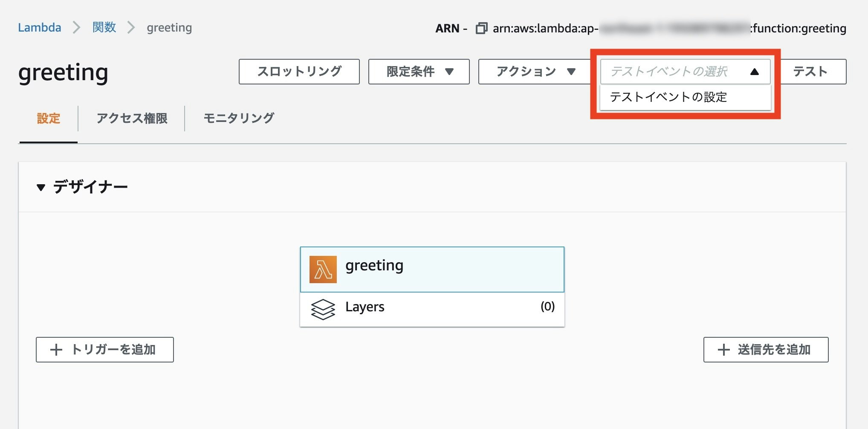Image resolution: width=868 pixels, height=429 pixels.
Task: Click the (0) layers count
Action: tap(548, 307)
